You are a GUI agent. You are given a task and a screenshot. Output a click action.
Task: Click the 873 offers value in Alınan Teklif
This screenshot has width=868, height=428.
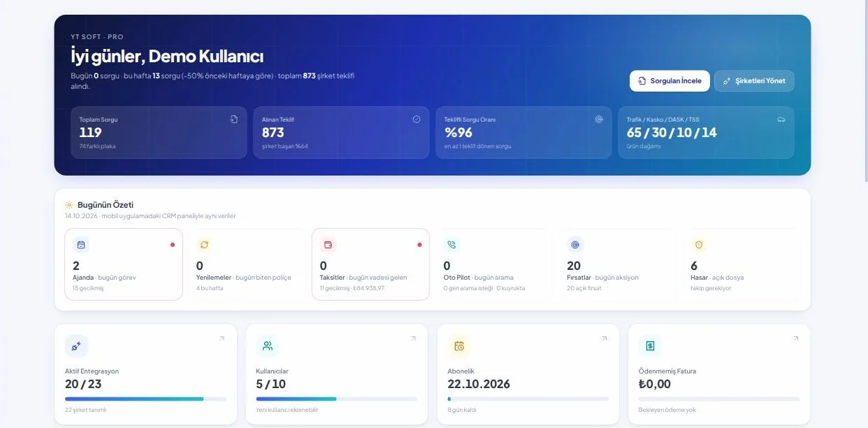tap(273, 132)
